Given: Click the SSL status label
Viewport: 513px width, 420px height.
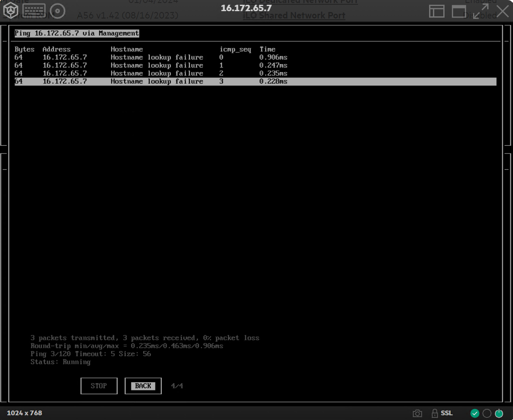Looking at the screenshot, I should click(x=447, y=413).
